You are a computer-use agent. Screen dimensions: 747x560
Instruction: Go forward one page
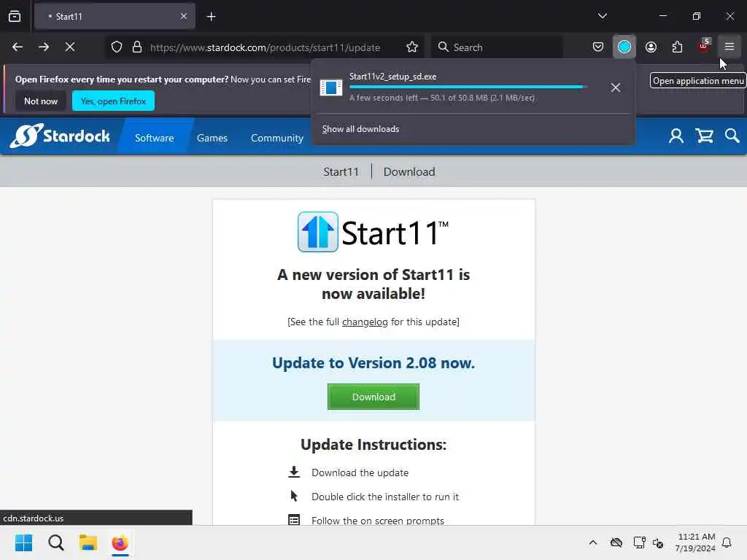point(44,47)
